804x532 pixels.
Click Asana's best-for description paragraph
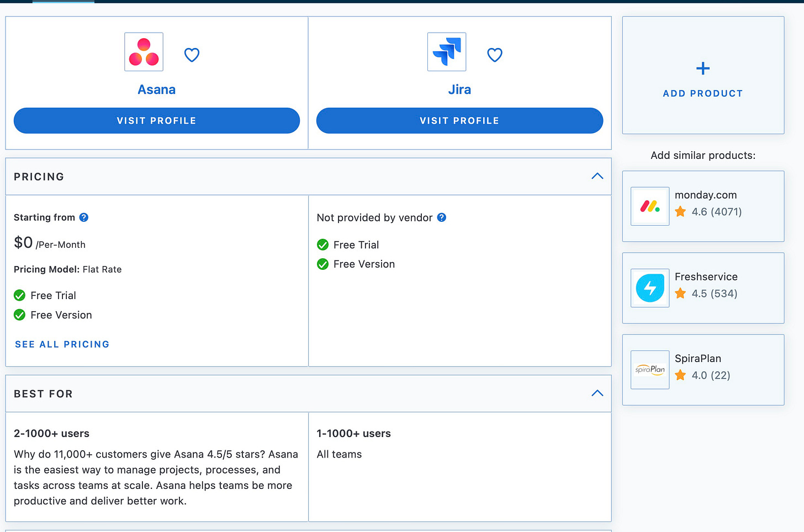coord(156,477)
